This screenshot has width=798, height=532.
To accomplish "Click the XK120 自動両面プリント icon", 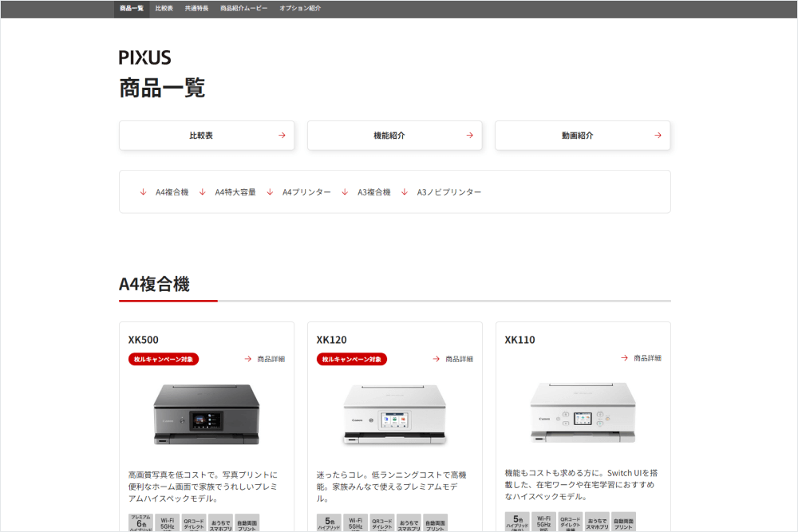I will pyautogui.click(x=435, y=523).
